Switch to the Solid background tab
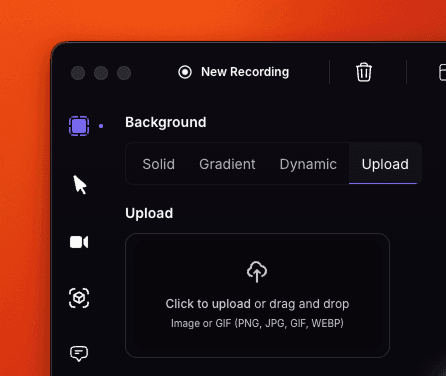 [159, 164]
